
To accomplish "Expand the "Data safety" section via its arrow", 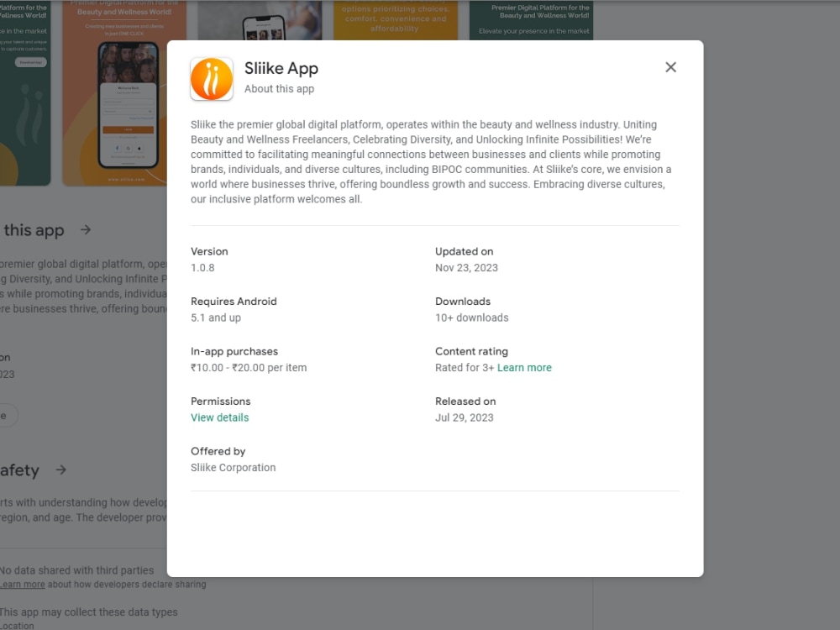I will click(60, 470).
